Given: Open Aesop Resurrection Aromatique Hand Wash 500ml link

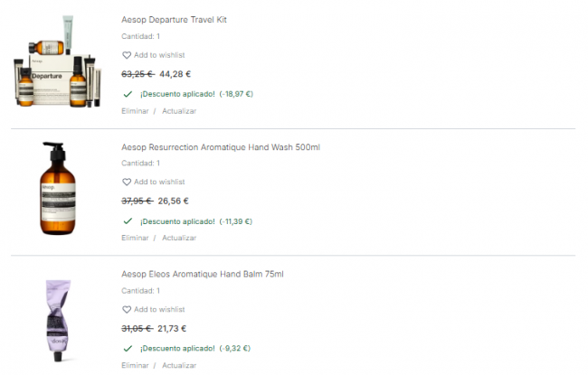Looking at the screenshot, I should (220, 146).
